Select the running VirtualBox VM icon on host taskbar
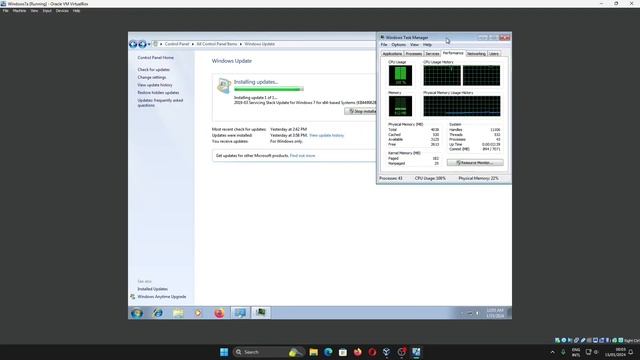The height and width of the screenshot is (360, 640). point(416,352)
